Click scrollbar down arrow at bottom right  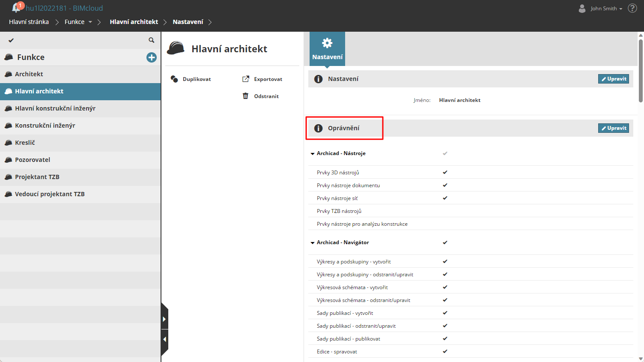tap(641, 359)
